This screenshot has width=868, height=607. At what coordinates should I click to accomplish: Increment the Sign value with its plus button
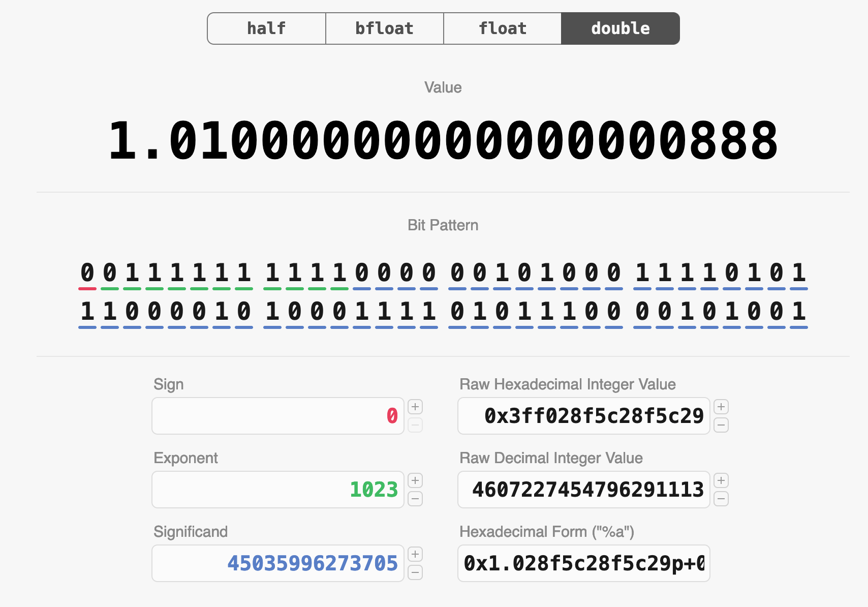(415, 406)
